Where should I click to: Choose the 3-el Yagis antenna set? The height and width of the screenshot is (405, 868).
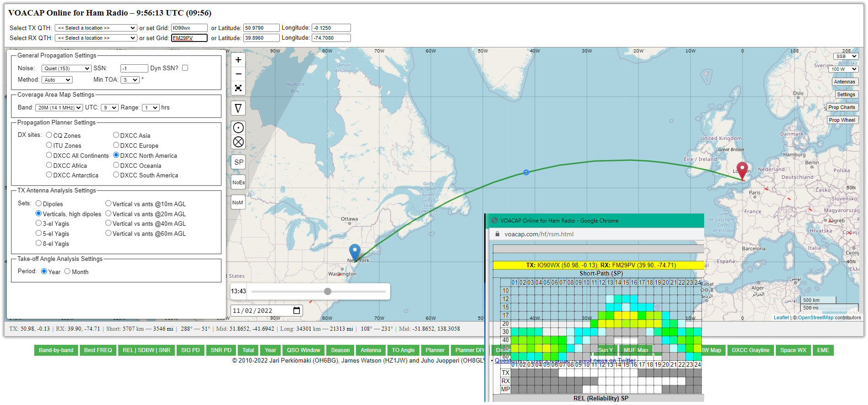(39, 223)
